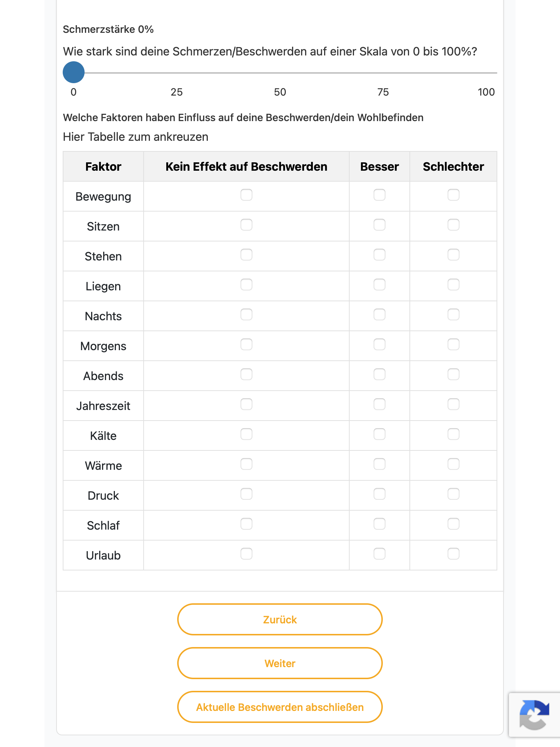Set pain slider track at 50
The width and height of the screenshot is (560, 747).
[x=280, y=73]
